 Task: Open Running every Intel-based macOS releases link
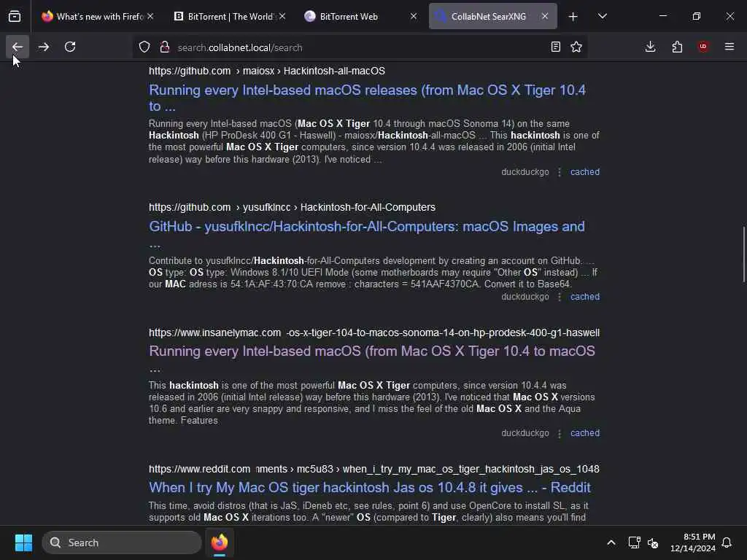click(368, 98)
